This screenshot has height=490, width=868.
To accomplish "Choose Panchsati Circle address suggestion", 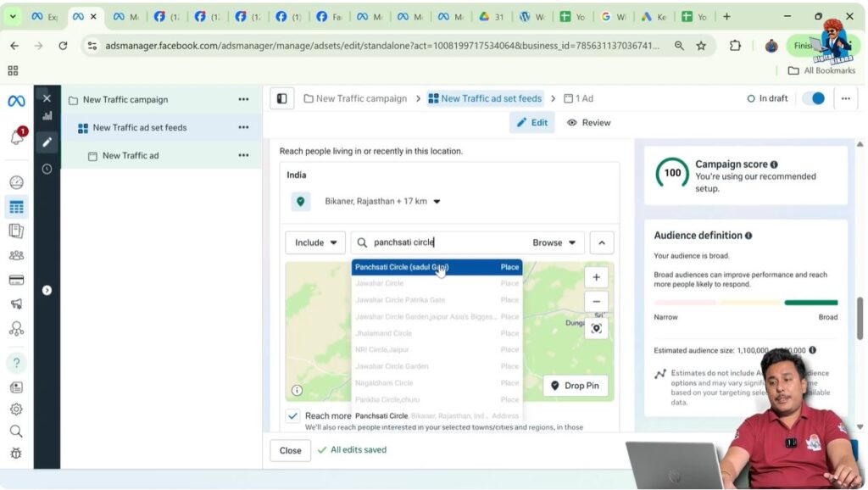I will point(437,415).
